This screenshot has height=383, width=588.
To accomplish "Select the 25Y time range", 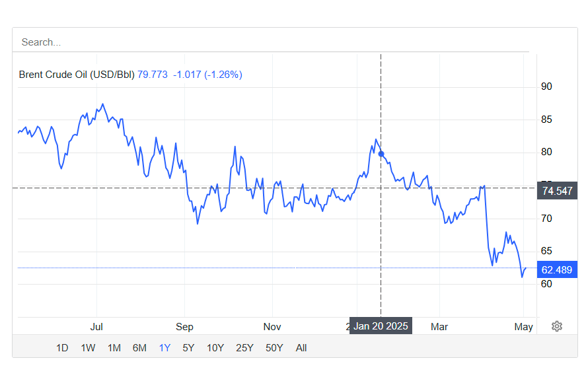I will (x=244, y=348).
